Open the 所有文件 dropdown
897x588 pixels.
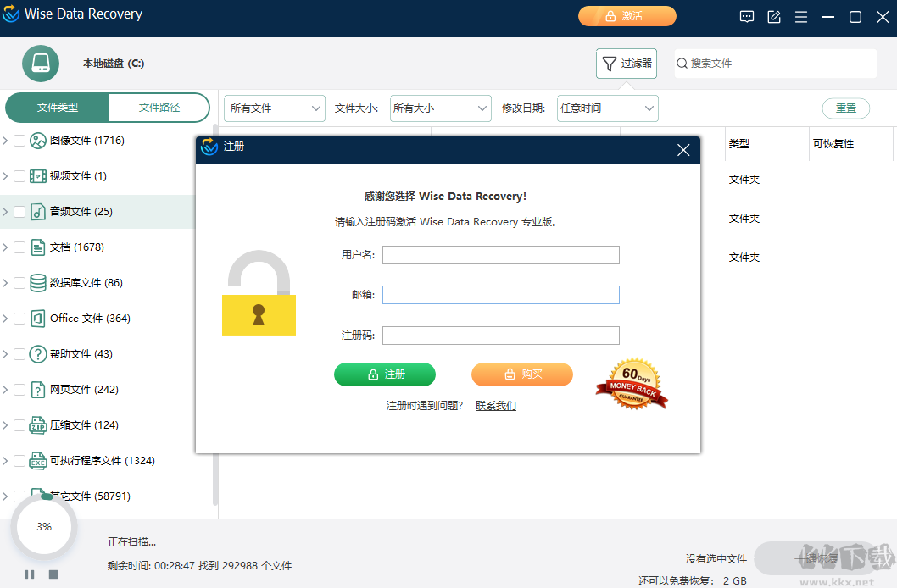pyautogui.click(x=273, y=108)
